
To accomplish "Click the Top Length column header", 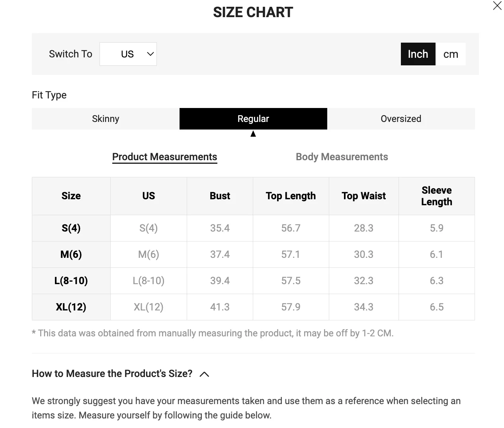I will click(291, 196).
